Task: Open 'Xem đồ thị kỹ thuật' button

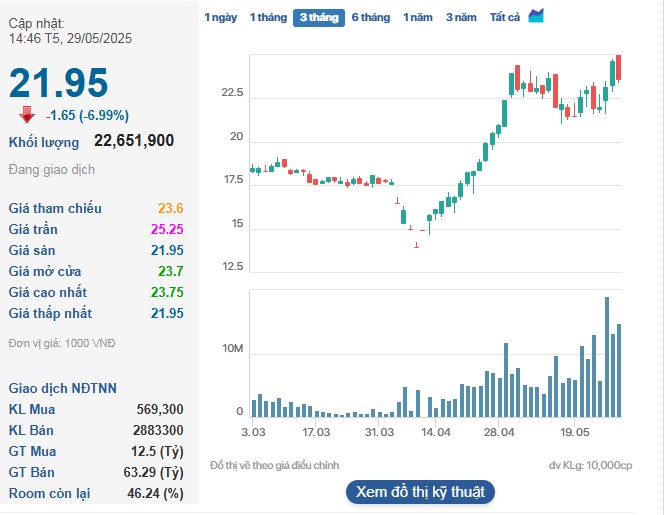Action: tap(420, 492)
